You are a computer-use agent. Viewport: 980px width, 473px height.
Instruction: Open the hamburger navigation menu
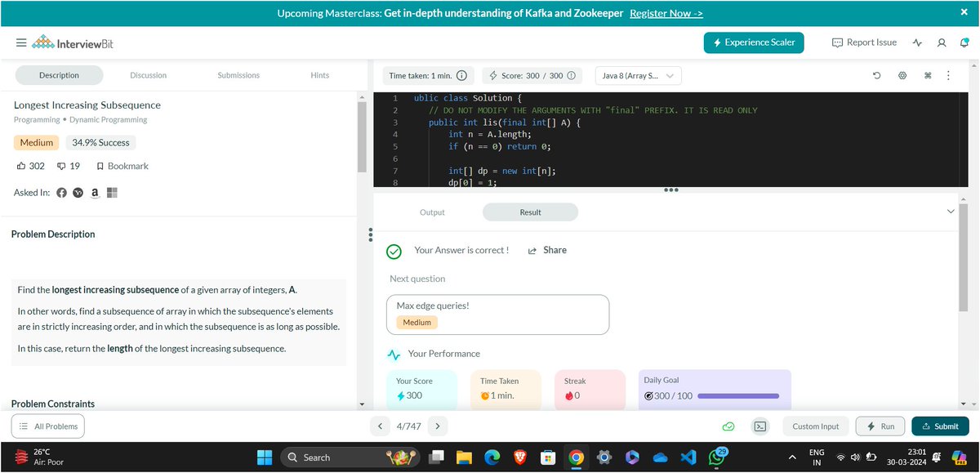20,42
